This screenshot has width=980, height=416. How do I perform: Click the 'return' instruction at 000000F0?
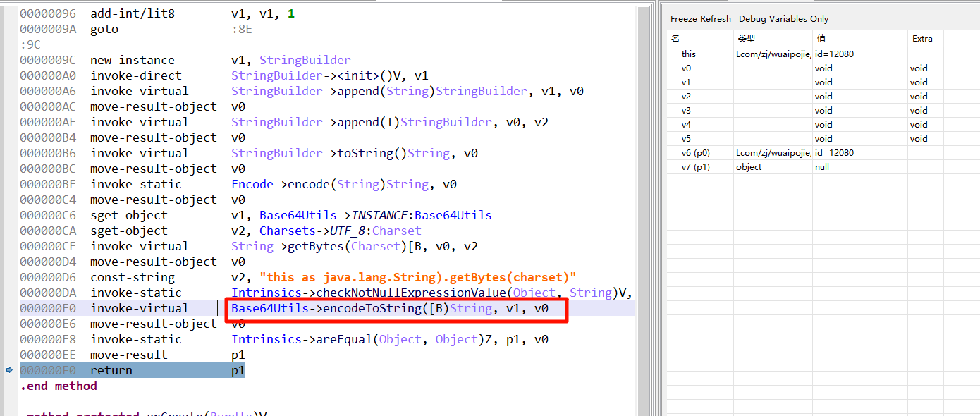pos(111,370)
